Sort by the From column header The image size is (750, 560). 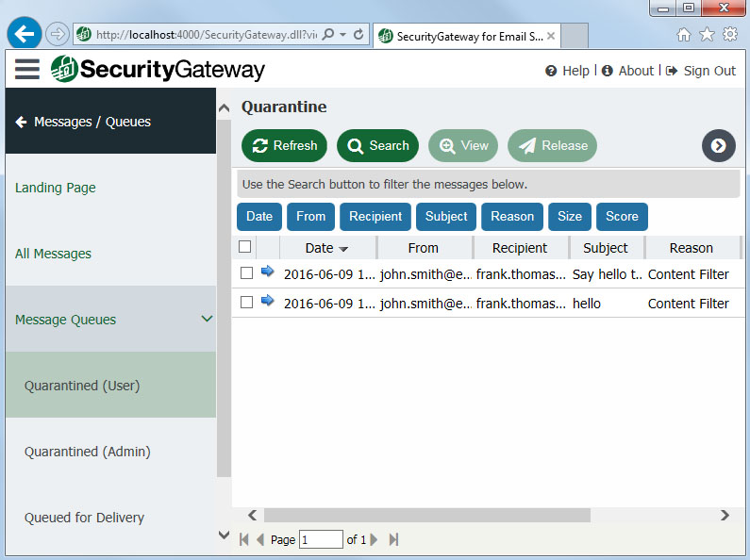click(x=424, y=248)
